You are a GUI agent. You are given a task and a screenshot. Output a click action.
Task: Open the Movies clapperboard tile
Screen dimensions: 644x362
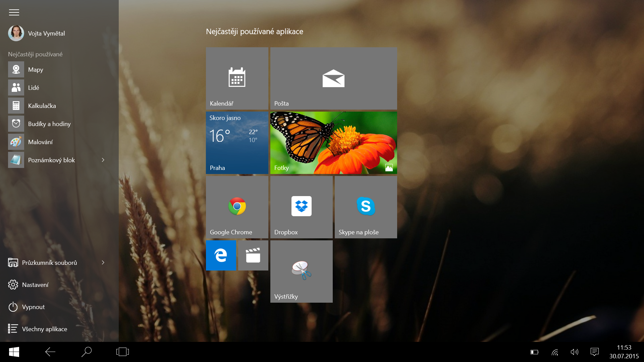point(253,255)
